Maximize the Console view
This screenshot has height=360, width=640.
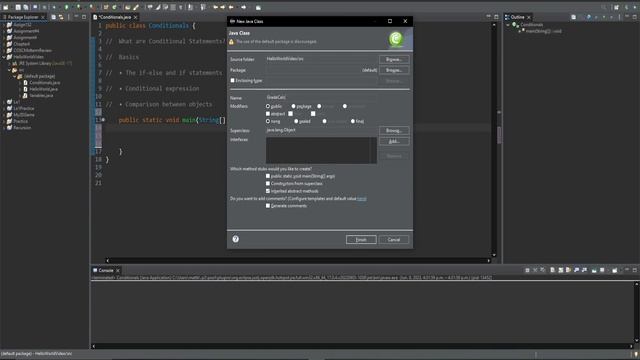click(x=635, y=270)
